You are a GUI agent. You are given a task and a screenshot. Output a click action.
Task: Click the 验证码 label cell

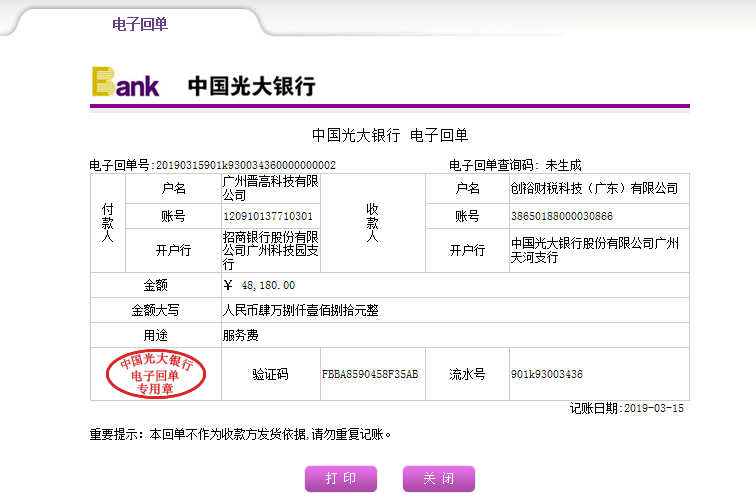[x=270, y=374]
